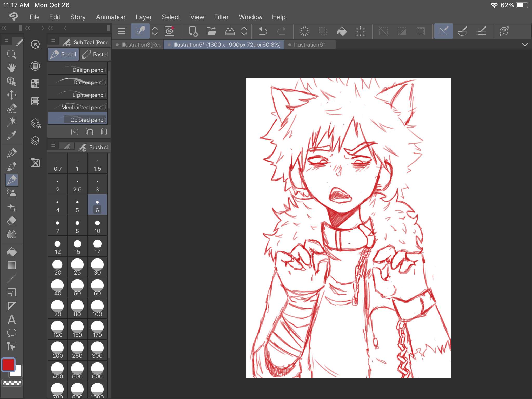Click the Redo arrow in command bar
Screen dimensions: 532x399
point(281,31)
